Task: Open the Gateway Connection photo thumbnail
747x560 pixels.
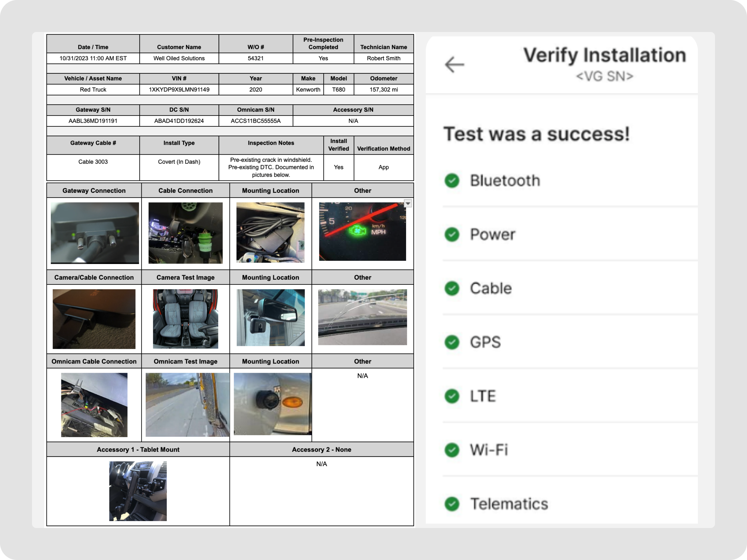Action: [x=94, y=233]
